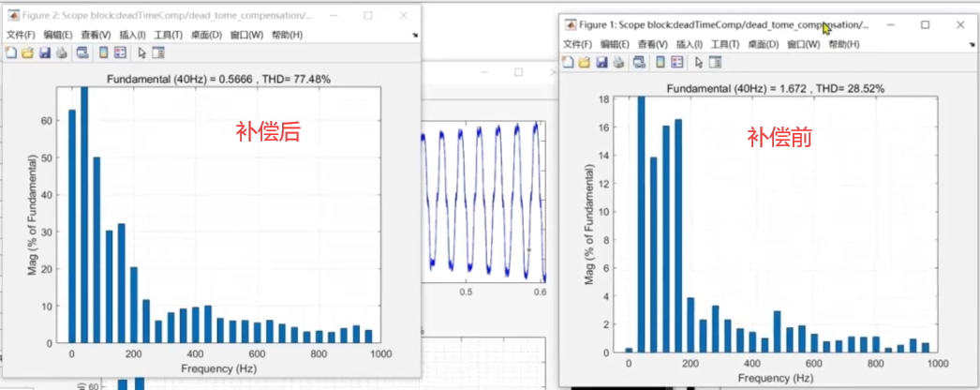Click the tallest blue bar in Figure 1 plot
This screenshot has height=390, width=980.
tap(641, 225)
